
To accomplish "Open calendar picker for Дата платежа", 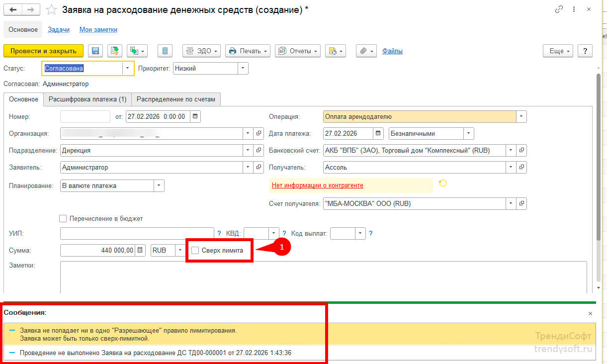I will [x=379, y=133].
